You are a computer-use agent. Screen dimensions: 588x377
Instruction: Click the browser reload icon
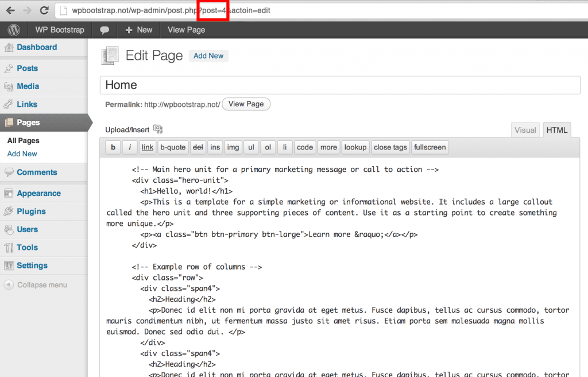(x=44, y=10)
